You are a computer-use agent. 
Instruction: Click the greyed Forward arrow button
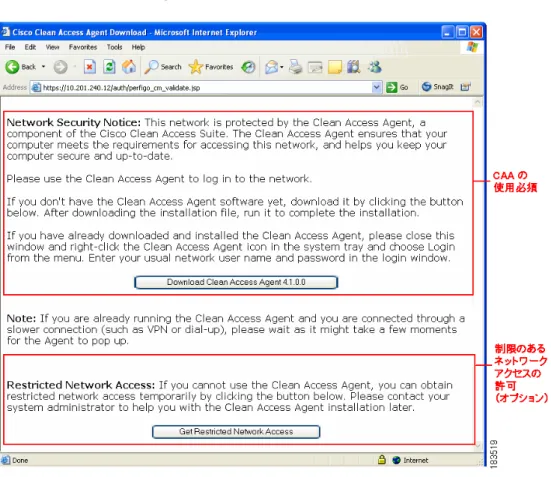[x=60, y=67]
